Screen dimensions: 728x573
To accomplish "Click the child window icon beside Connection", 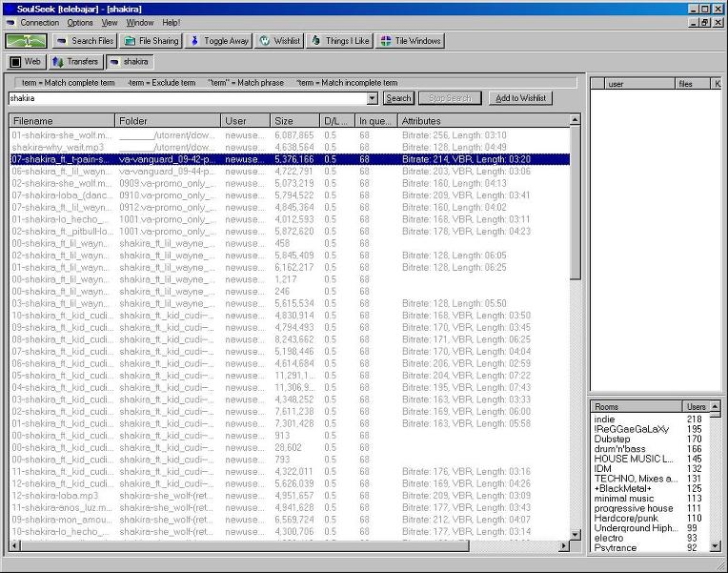I will 11,22.
